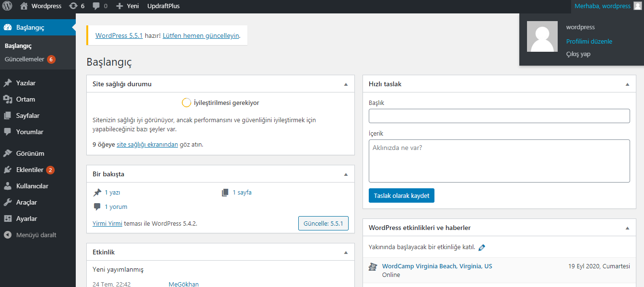
Task: Click the Güncelle: 5.5.1 button
Action: (323, 223)
